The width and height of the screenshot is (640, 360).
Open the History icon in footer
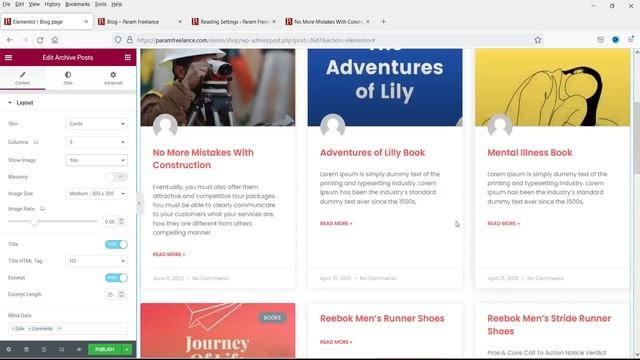[44, 349]
